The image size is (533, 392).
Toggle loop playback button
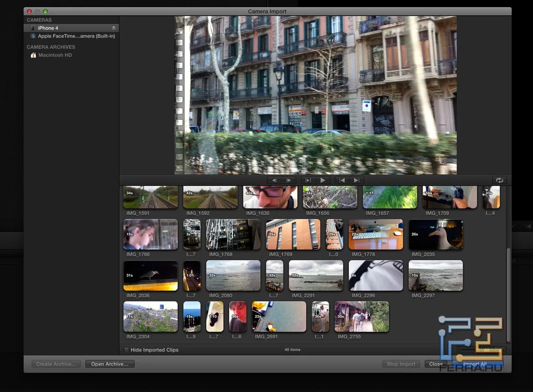click(x=499, y=180)
